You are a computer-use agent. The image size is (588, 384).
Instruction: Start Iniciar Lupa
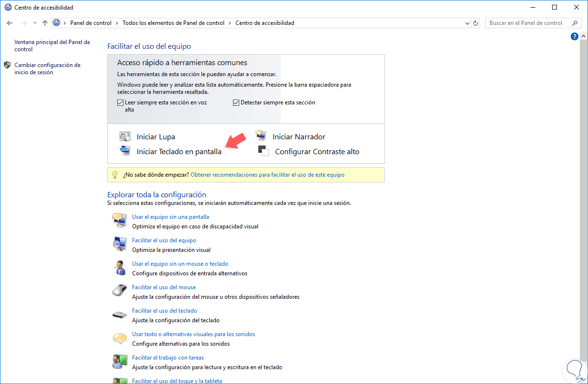point(156,136)
